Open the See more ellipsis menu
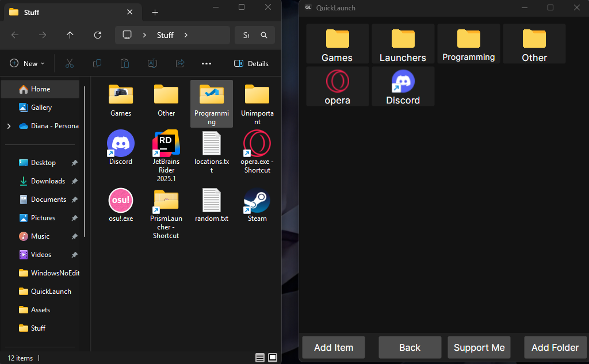589x364 pixels. coord(206,63)
